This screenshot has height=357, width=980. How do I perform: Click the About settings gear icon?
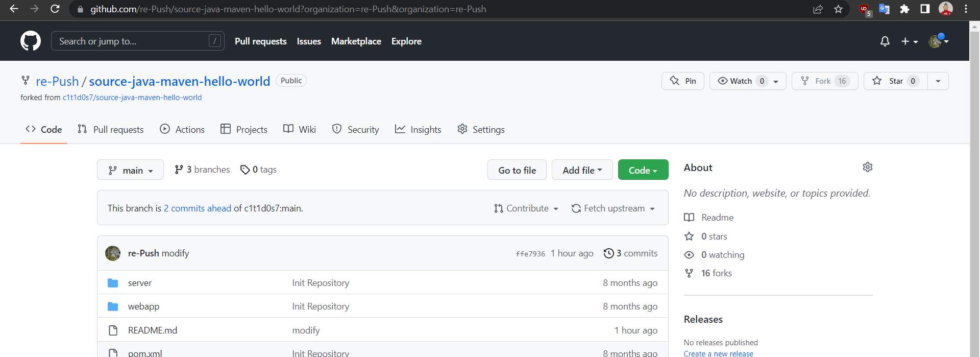[868, 167]
